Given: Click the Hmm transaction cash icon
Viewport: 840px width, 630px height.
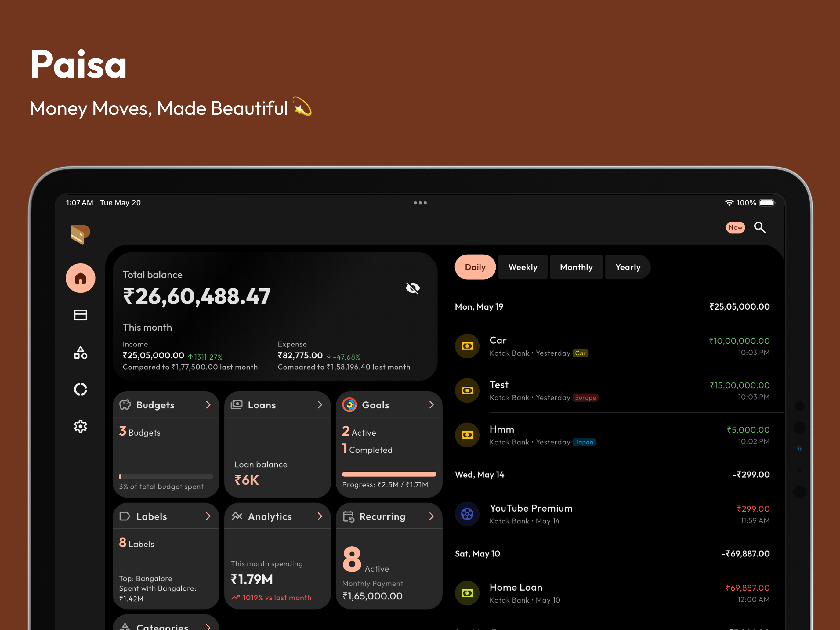Looking at the screenshot, I should [x=467, y=435].
